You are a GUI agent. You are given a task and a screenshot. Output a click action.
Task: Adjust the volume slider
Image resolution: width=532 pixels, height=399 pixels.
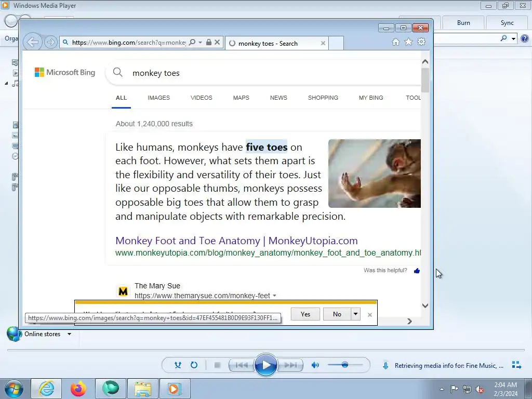(345, 365)
